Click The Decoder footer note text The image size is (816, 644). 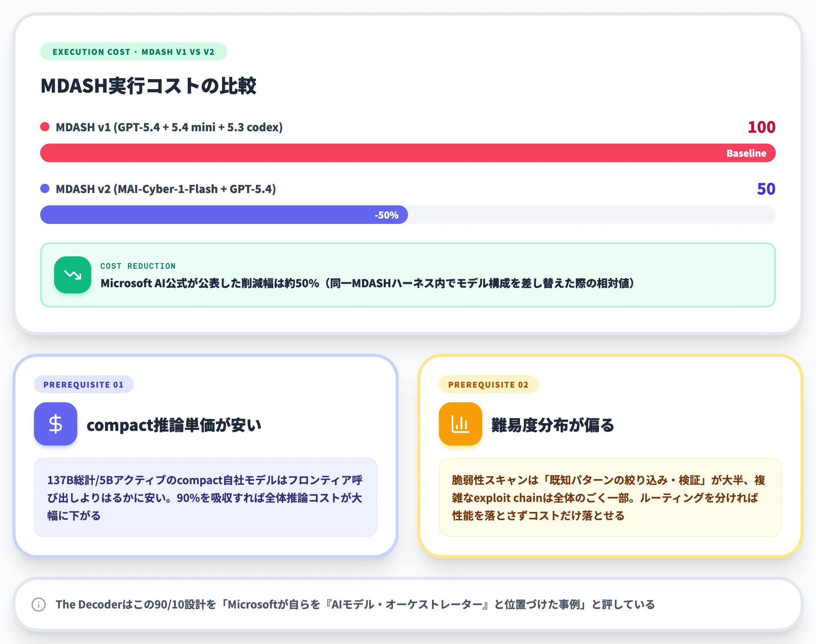point(355,605)
